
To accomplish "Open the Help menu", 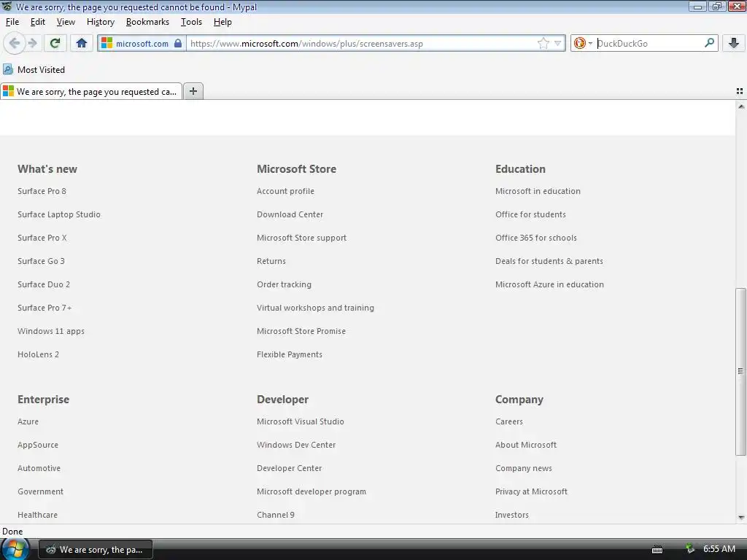I will [222, 22].
